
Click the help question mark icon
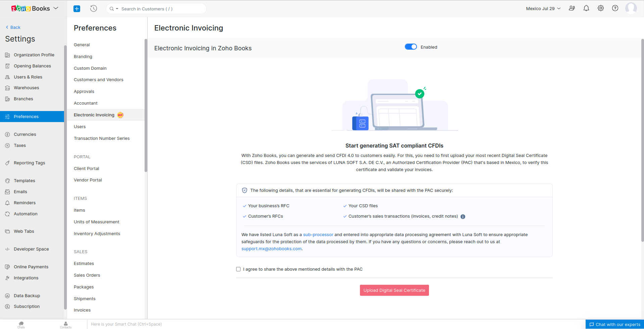coord(615,8)
